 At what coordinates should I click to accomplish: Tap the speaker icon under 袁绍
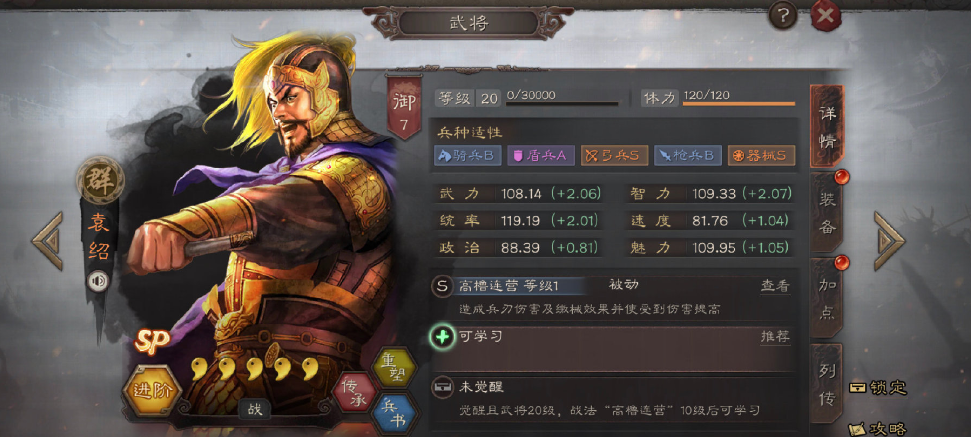pos(97,282)
